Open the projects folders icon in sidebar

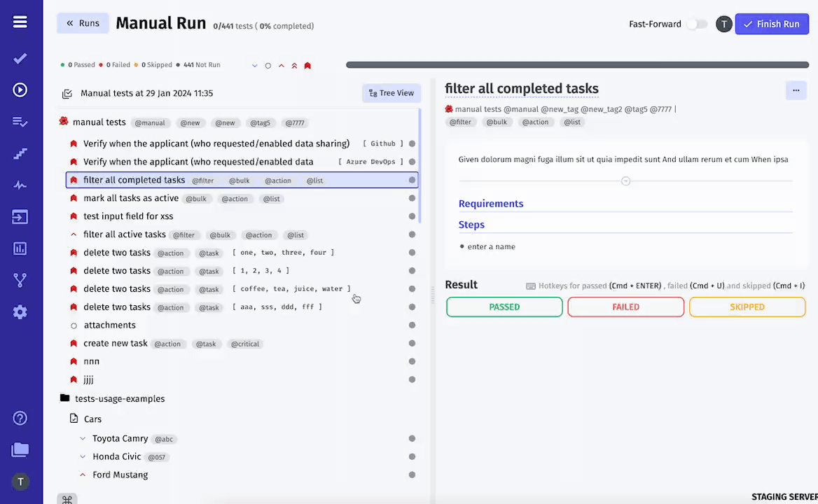pos(20,450)
